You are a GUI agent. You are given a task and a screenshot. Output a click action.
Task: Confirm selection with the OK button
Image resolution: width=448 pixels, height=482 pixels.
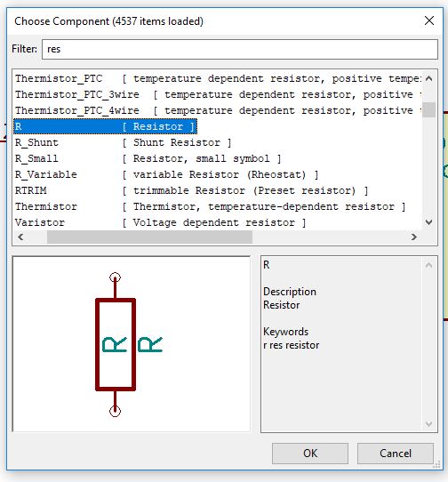(310, 454)
